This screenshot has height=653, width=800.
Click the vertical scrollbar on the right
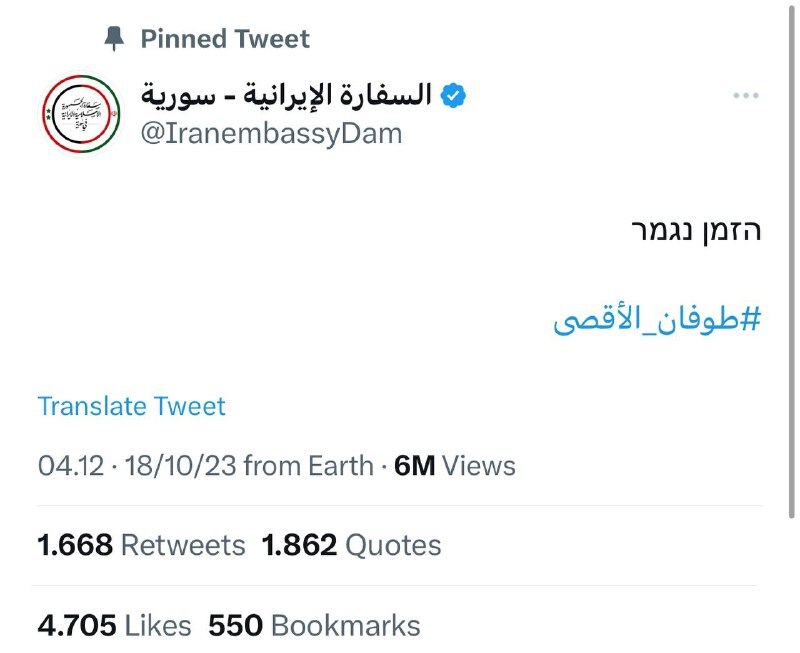(x=791, y=260)
